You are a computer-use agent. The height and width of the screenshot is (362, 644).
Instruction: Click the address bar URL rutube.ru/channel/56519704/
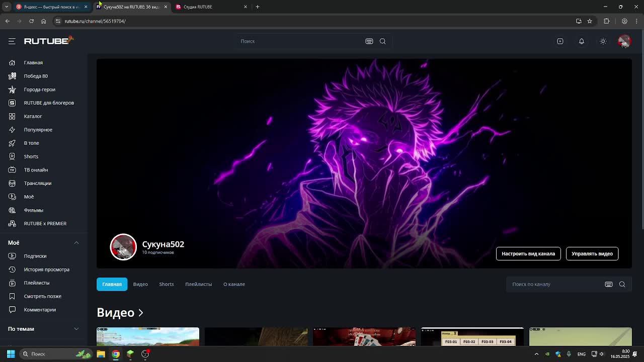(95, 21)
